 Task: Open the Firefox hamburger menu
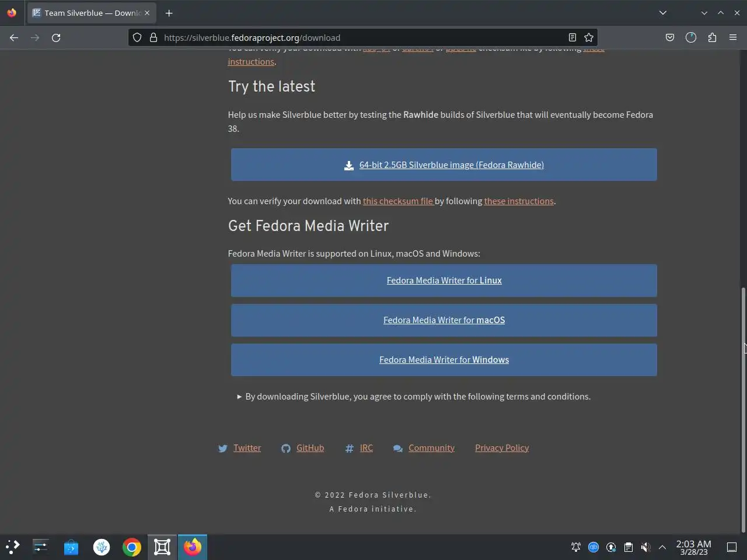tap(733, 37)
